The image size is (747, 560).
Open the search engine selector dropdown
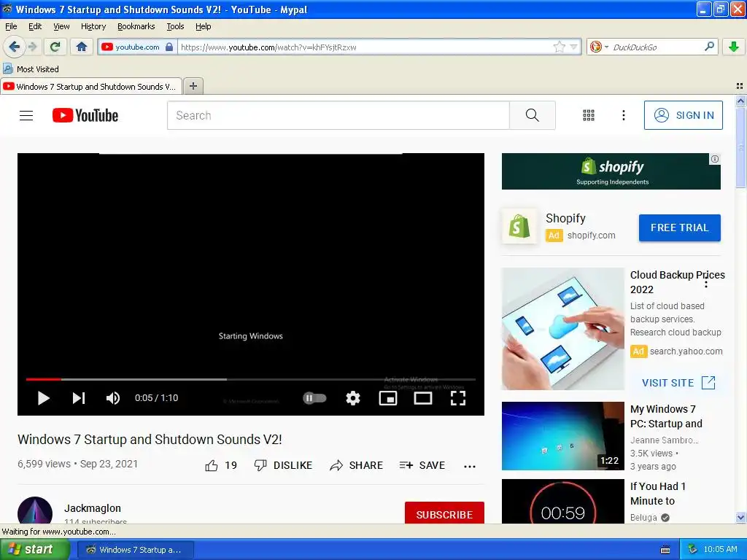pyautogui.click(x=606, y=47)
